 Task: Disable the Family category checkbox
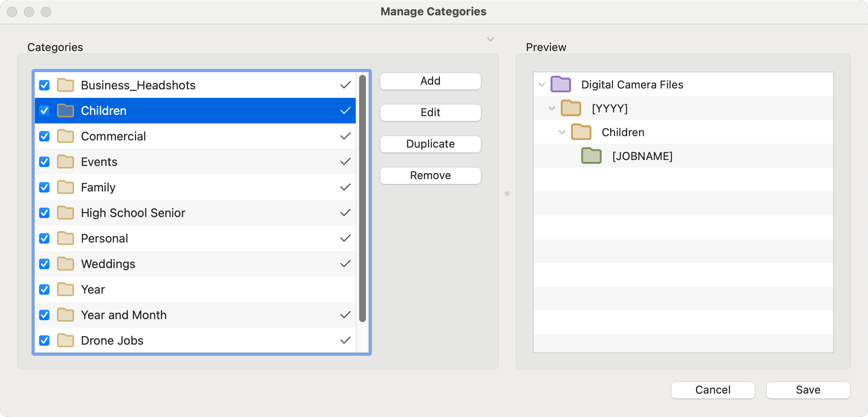tap(44, 187)
